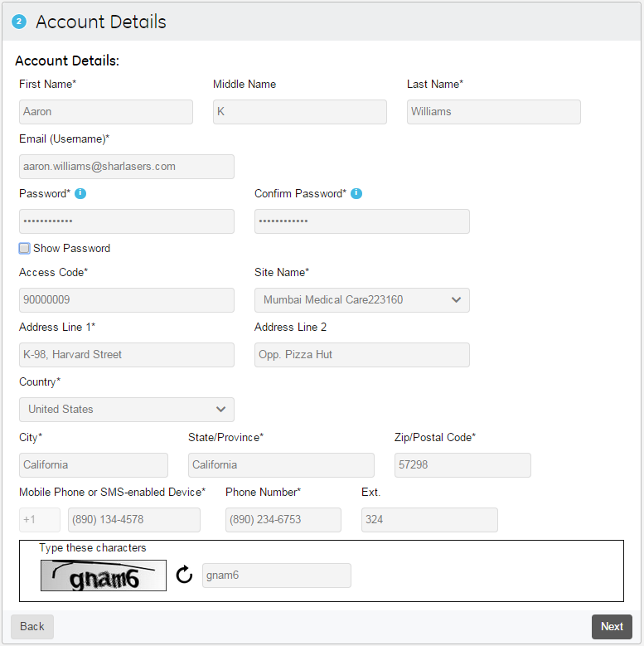Expand the Country dropdown
The image size is (644, 646).
(127, 410)
